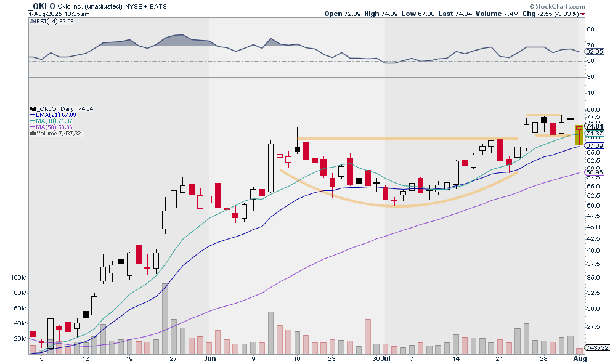The image size is (610, 364).
Task: Click the small chart icon before RSI(14)
Action: tap(33, 22)
